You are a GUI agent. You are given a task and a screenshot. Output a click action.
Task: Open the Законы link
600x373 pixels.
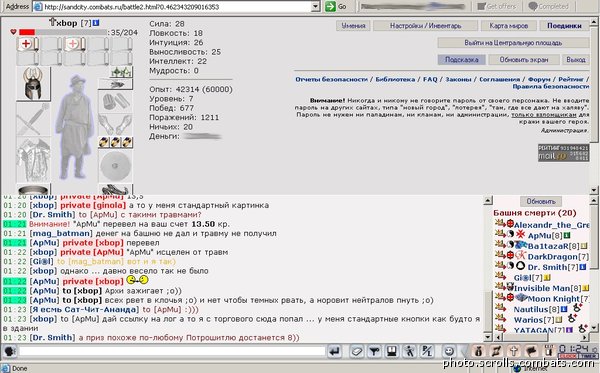458,79
